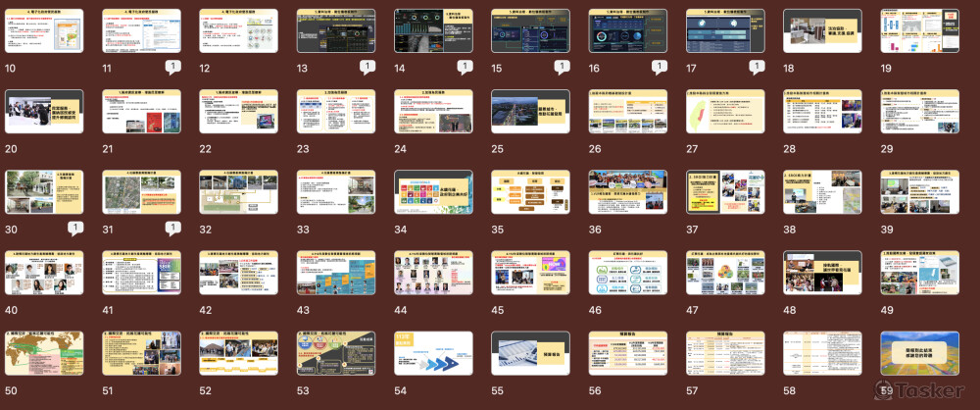This screenshot has width=980, height=410.
Task: Click slide 56 budget table thumbnail
Action: click(x=627, y=353)
